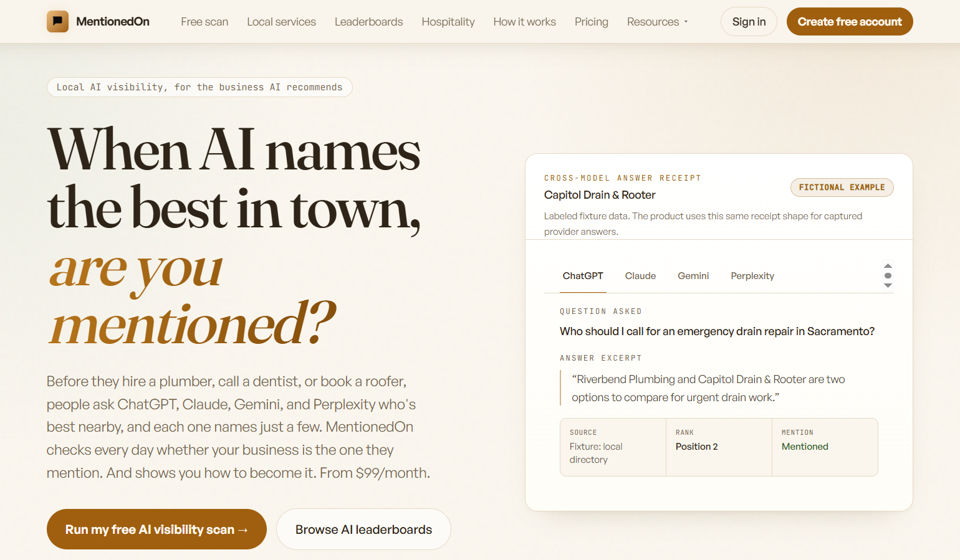Expand the Resources dropdown menu
This screenshot has width=960, height=560.
tap(658, 22)
